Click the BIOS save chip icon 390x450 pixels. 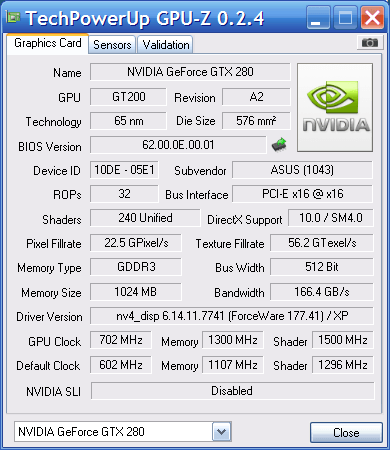click(279, 145)
